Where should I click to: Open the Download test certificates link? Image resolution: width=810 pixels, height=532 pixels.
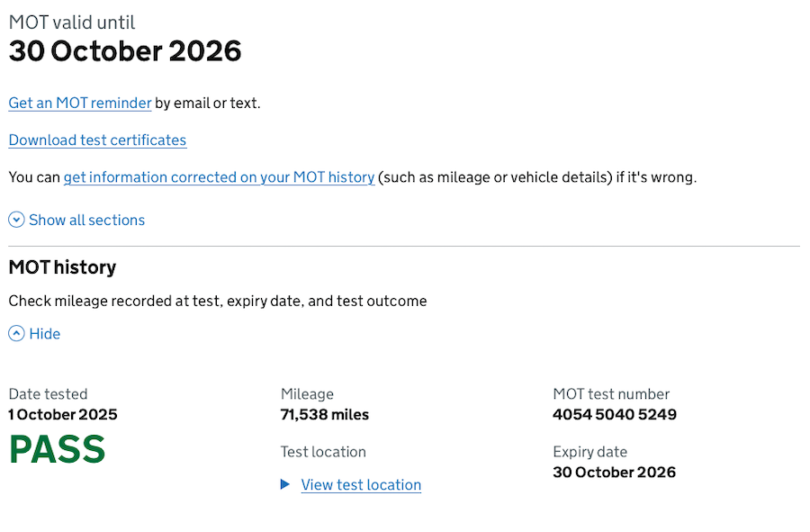pos(97,140)
